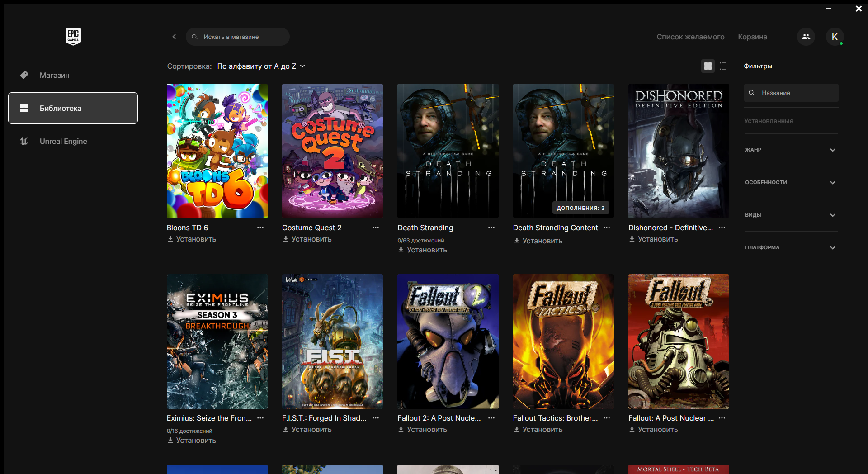Click Фильтры heading
This screenshot has height=474, width=868.
[x=758, y=66]
